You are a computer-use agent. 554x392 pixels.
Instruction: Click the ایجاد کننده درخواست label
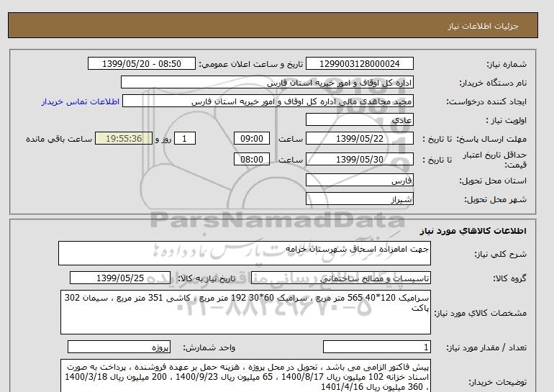(x=486, y=102)
